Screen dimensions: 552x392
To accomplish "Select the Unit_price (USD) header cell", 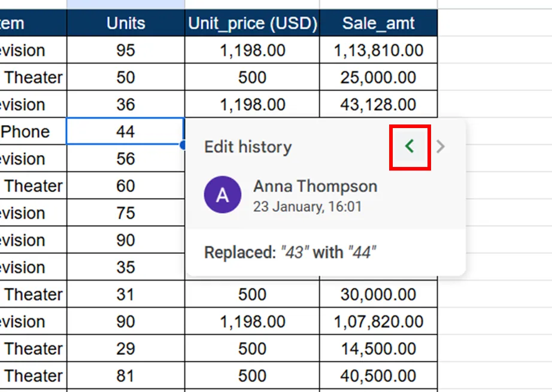I will (252, 23).
